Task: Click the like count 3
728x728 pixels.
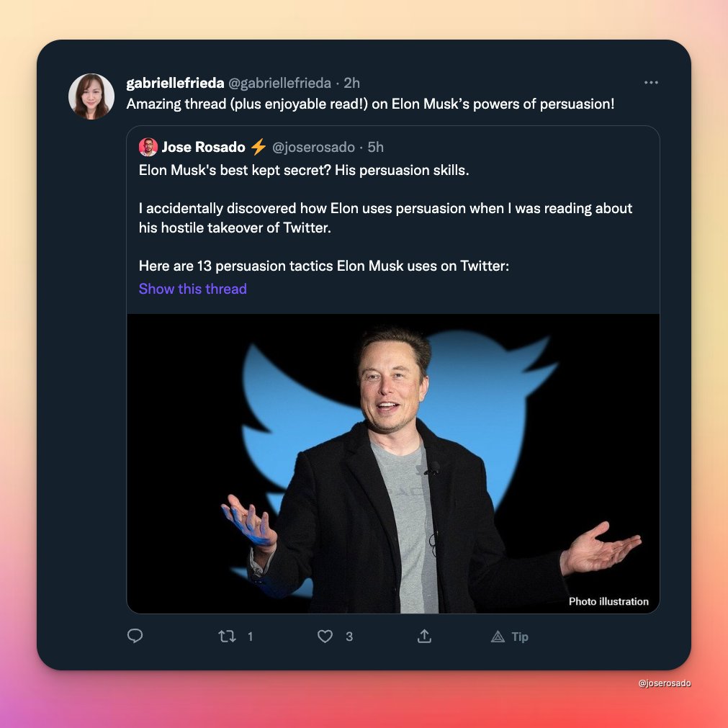Action: coord(349,637)
